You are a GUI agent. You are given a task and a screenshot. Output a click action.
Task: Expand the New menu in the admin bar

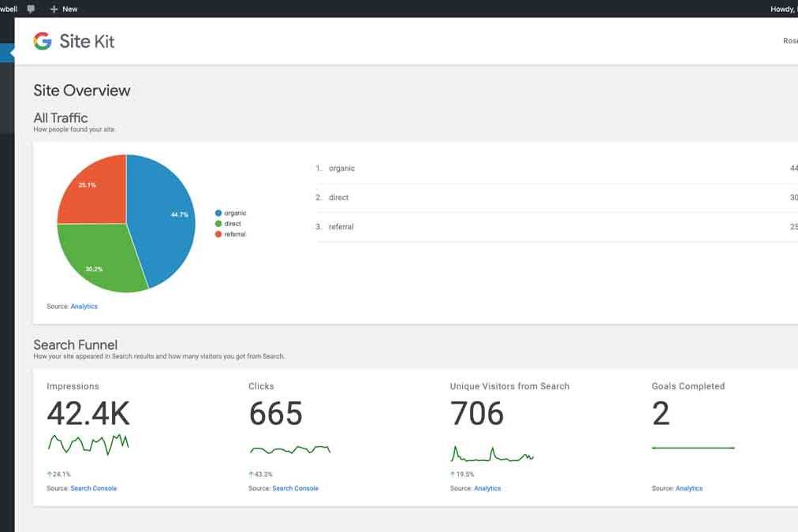[63, 9]
